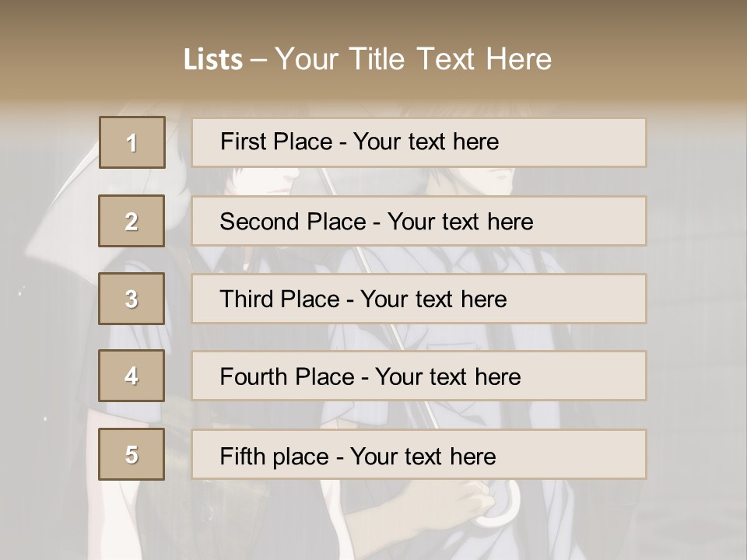Click the number 5 box
This screenshot has height=560, width=747.
[132, 454]
